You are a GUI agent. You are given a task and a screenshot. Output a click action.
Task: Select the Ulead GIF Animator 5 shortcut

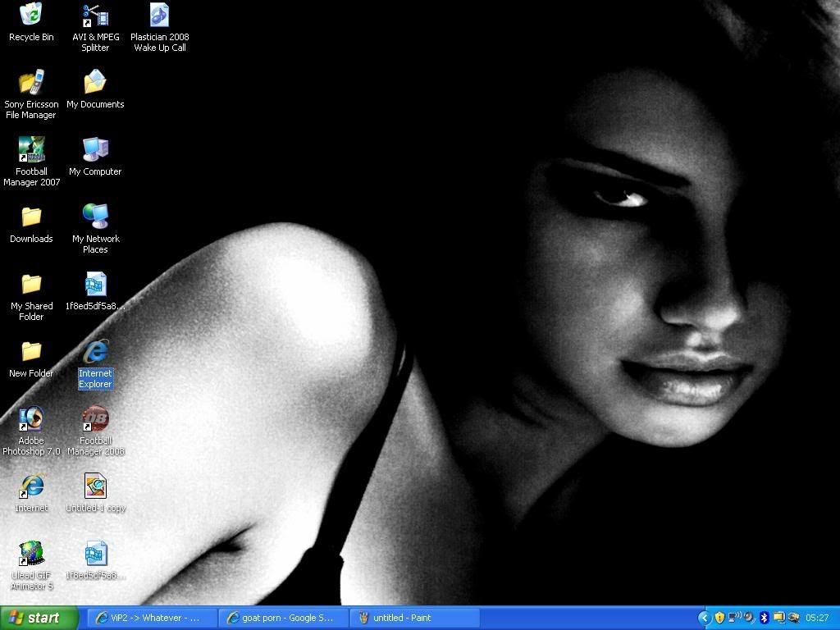point(31,566)
